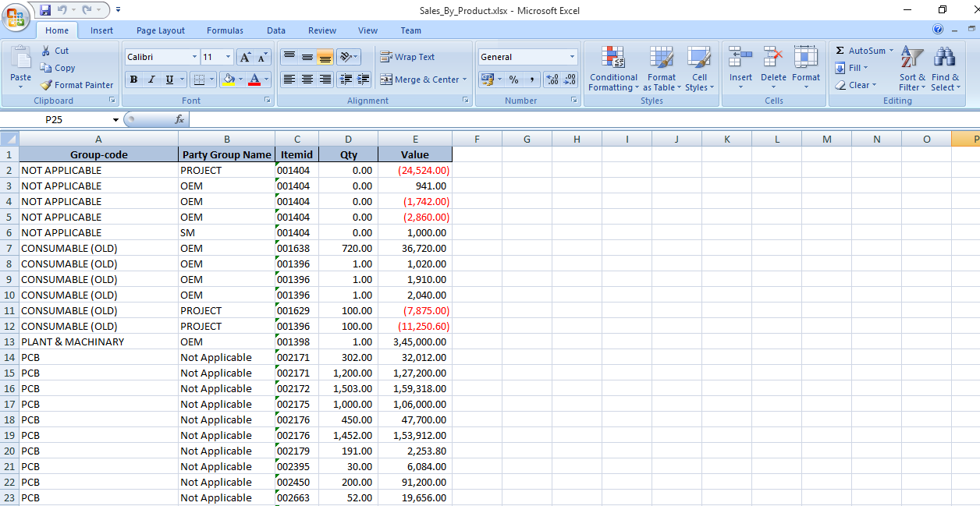980x506 pixels.
Task: Toggle Align Text Right
Action: [325, 80]
